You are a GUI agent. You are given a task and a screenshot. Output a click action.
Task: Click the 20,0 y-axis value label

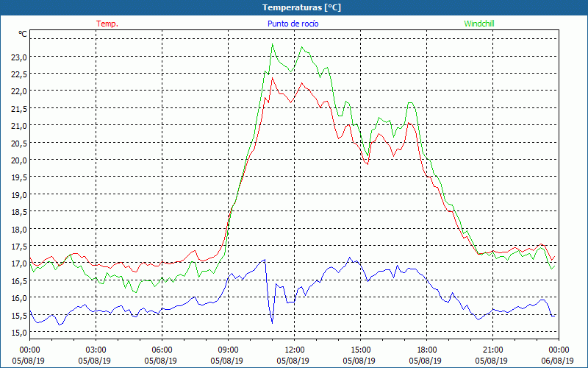click(18, 160)
